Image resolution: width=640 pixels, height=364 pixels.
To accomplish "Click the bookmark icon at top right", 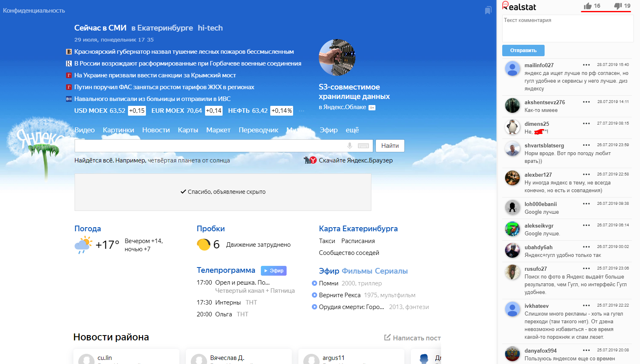I will (x=488, y=10).
